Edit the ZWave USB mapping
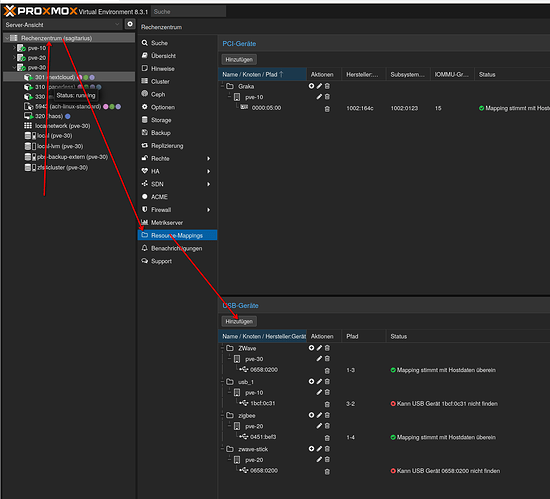Viewport: 550px width, 499px height. (319, 348)
